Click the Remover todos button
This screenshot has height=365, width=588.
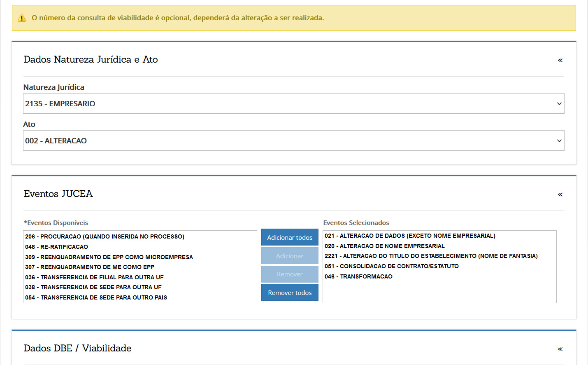pyautogui.click(x=290, y=292)
